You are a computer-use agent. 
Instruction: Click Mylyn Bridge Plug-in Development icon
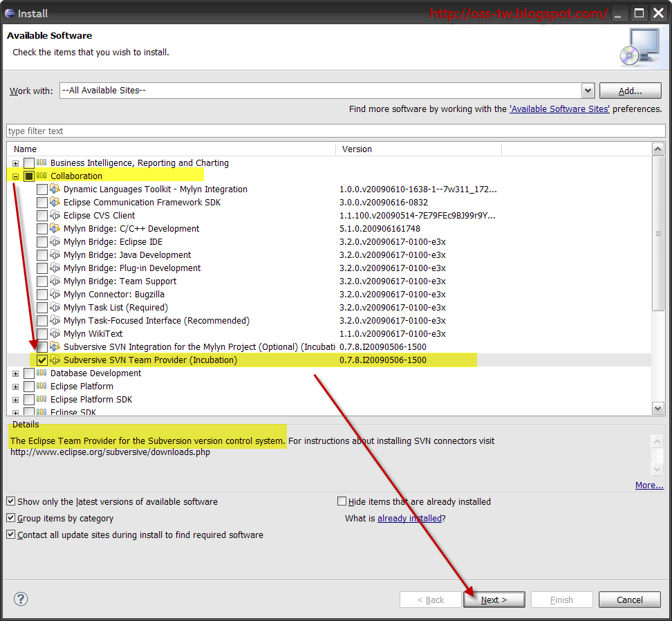point(55,268)
